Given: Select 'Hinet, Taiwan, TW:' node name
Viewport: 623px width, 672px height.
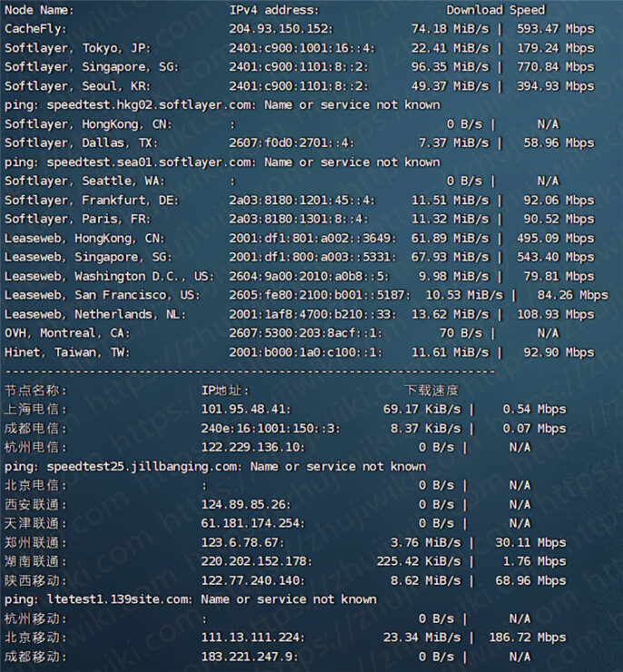Looking at the screenshot, I should tap(67, 352).
